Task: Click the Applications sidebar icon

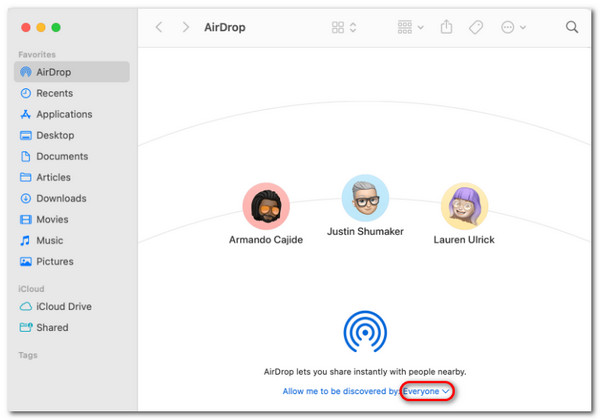Action: click(x=26, y=114)
